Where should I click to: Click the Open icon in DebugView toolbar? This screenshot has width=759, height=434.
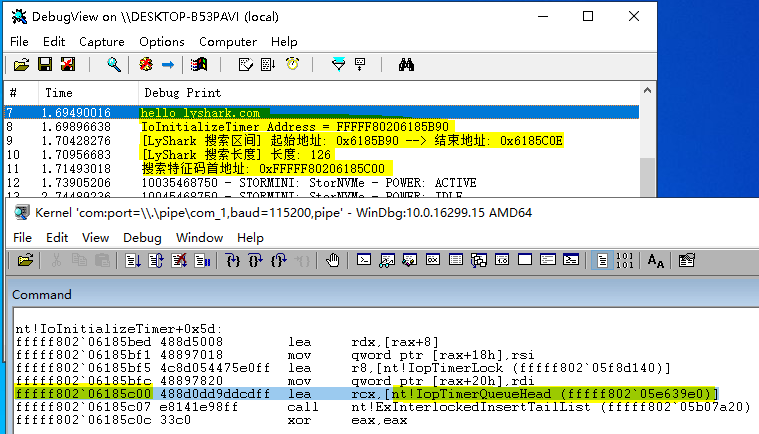coord(21,64)
